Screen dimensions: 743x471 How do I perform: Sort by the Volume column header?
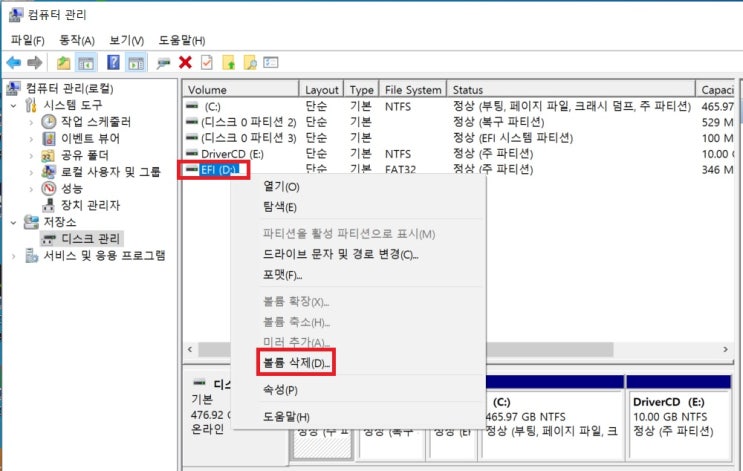tap(241, 90)
